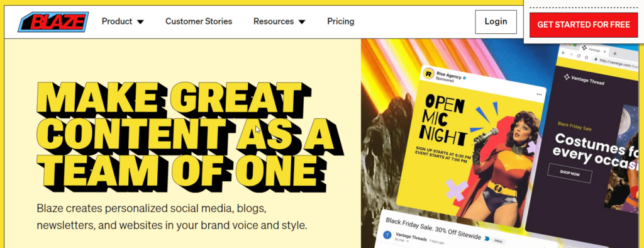644x248 pixels.
Task: Click the Rise Agency avatar icon
Action: coord(428,74)
